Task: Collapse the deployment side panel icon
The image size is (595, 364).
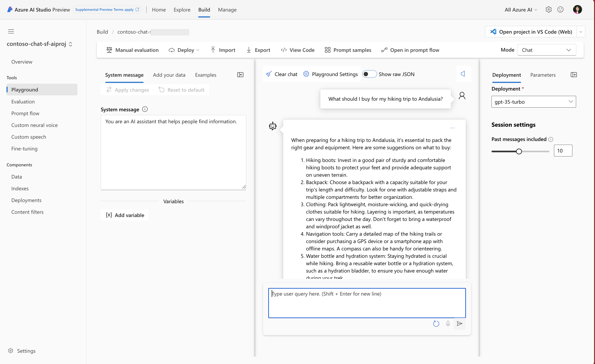Action: 574,75
